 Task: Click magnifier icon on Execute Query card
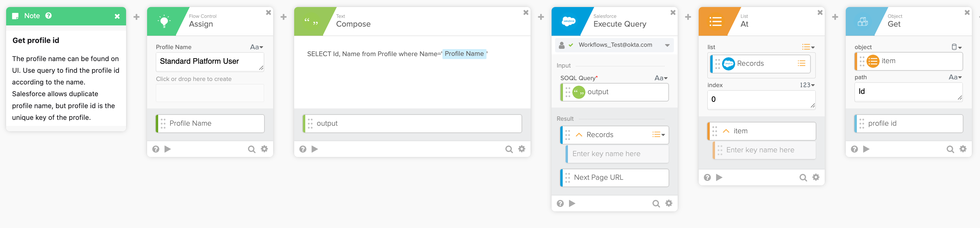(x=656, y=204)
